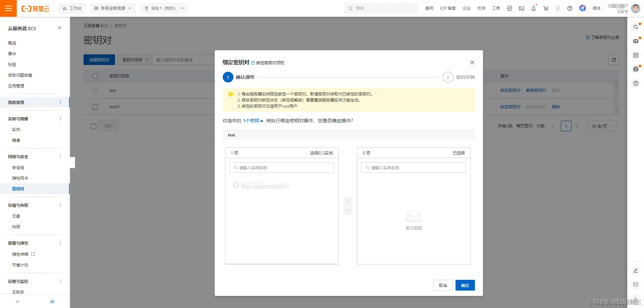Open the 支持 menu
Image resolution: width=644 pixels, height=308 pixels.
481,8
